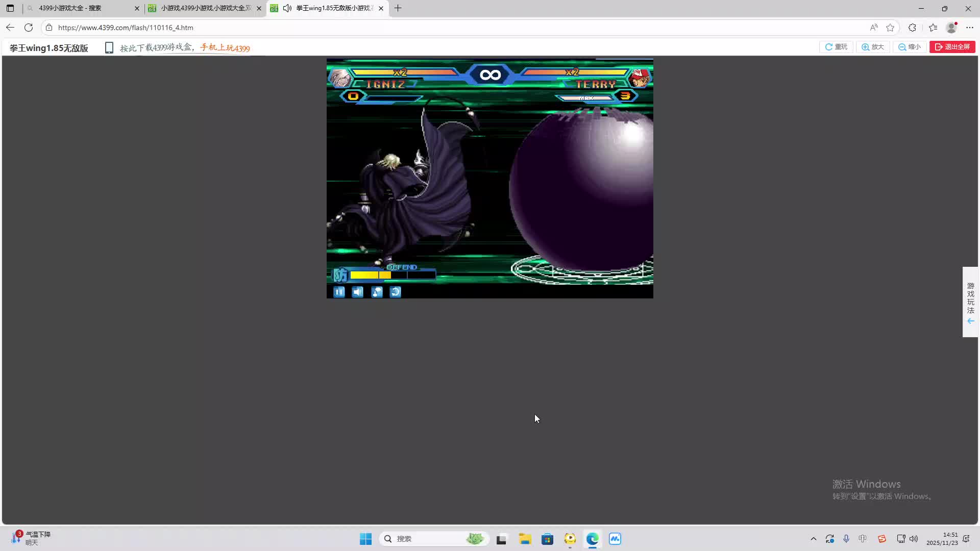Zoom in the game with 放大
The width and height of the screenshot is (980, 551).
coord(873,47)
